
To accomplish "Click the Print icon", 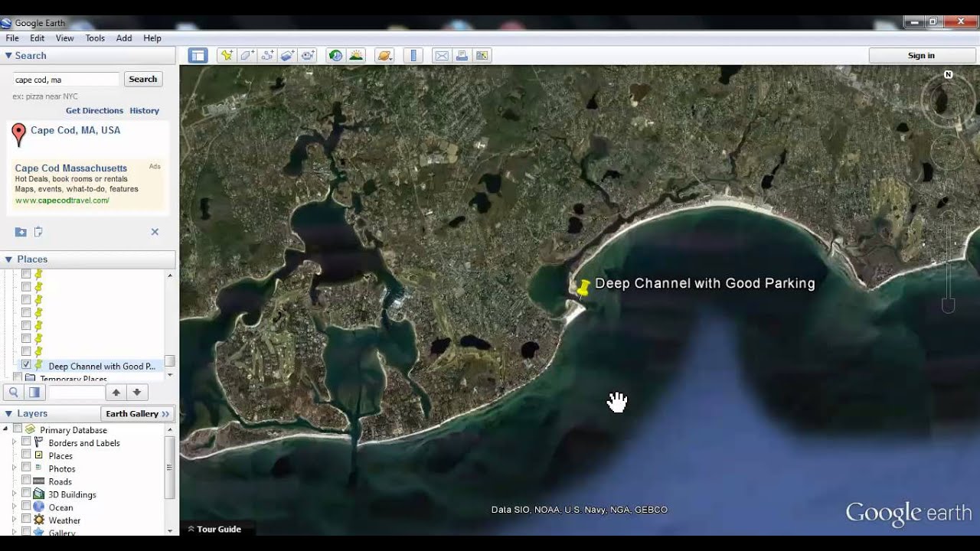I will pyautogui.click(x=462, y=55).
